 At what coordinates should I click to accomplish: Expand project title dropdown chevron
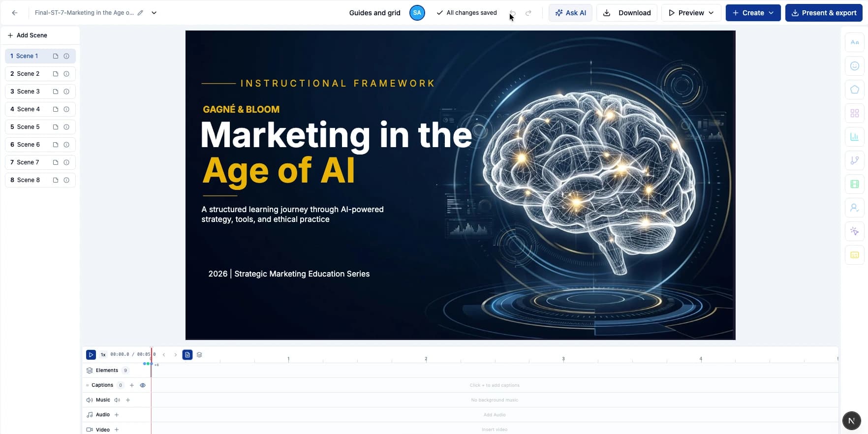coord(154,13)
